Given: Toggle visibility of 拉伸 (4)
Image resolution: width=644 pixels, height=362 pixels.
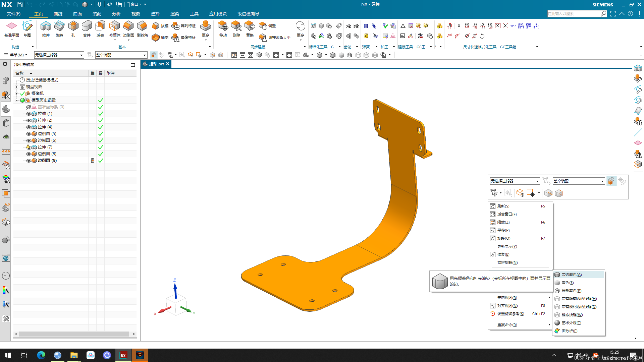Looking at the screenshot, I should click(29, 127).
